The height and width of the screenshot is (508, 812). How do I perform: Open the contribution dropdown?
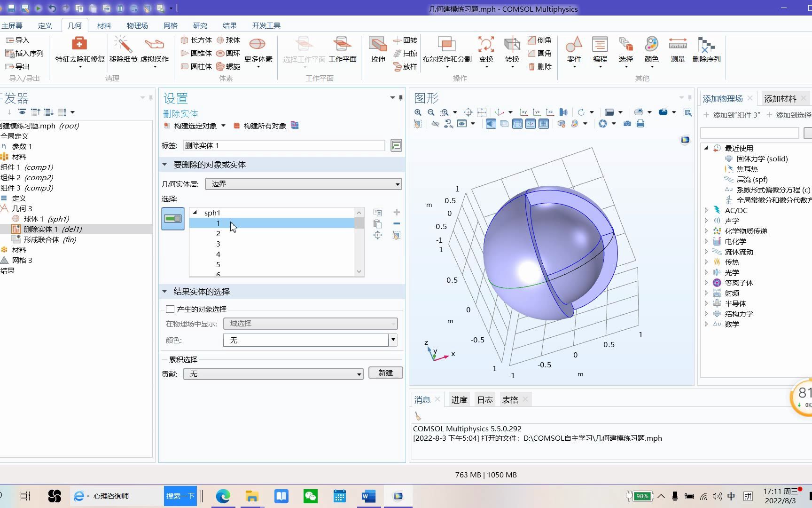[x=273, y=374]
